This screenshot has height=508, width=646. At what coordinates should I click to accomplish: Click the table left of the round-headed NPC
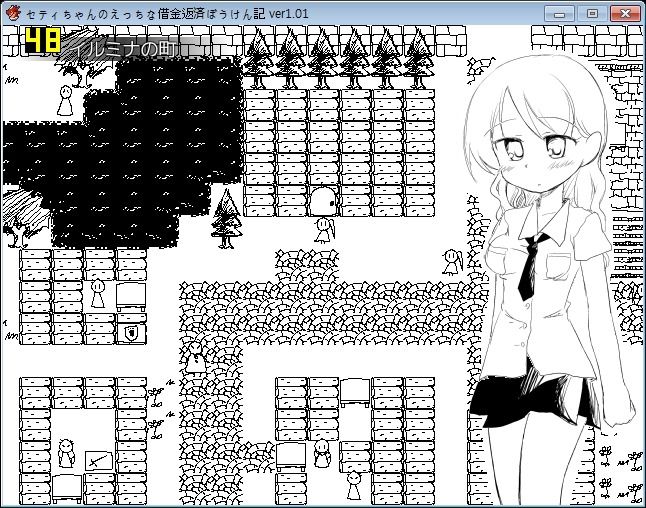point(291,457)
